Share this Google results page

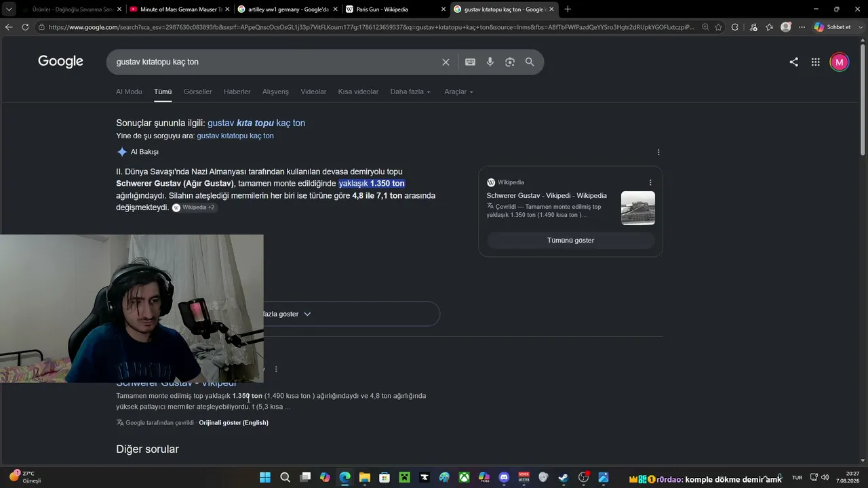[x=793, y=62]
